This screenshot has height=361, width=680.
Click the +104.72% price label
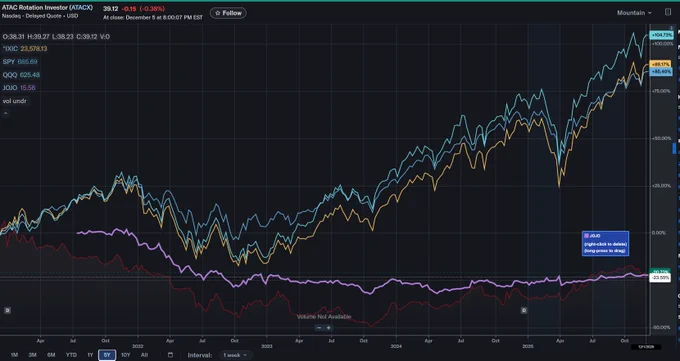(x=661, y=35)
